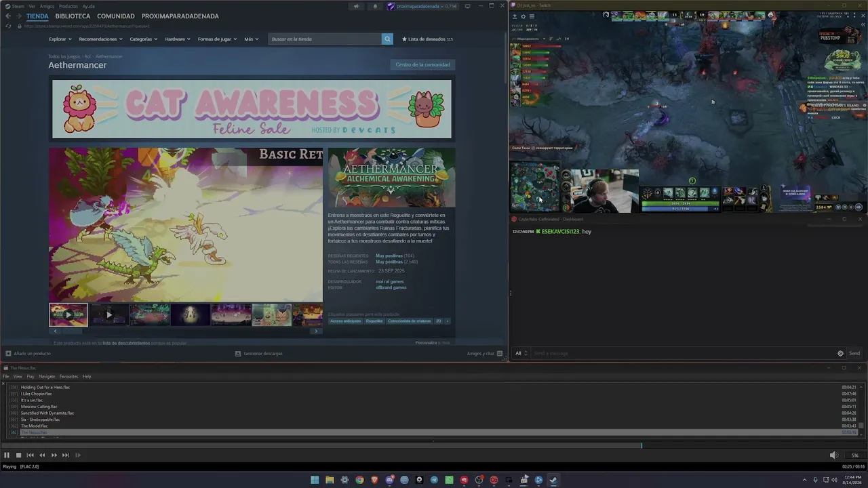Reload the Steam store page
The width and height of the screenshot is (868, 488).
tap(8, 26)
